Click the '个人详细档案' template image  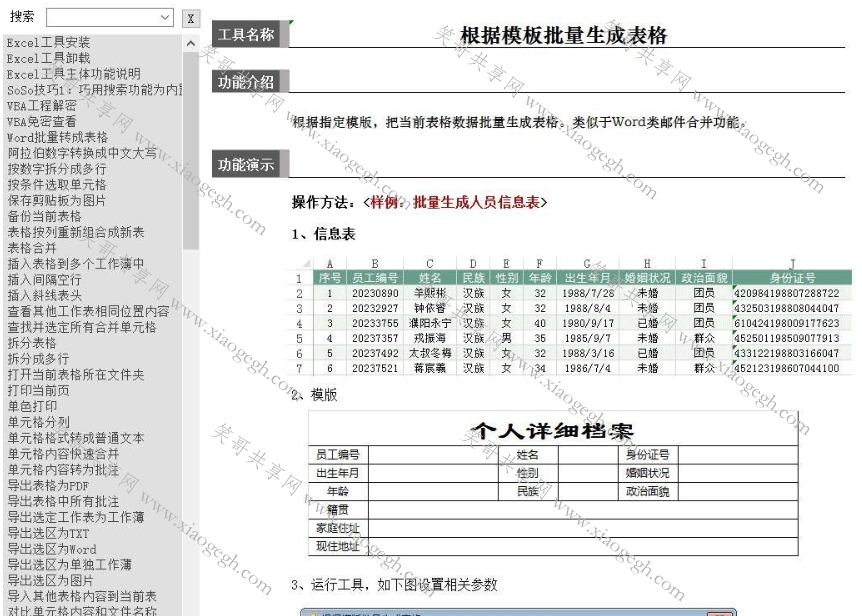[553, 483]
